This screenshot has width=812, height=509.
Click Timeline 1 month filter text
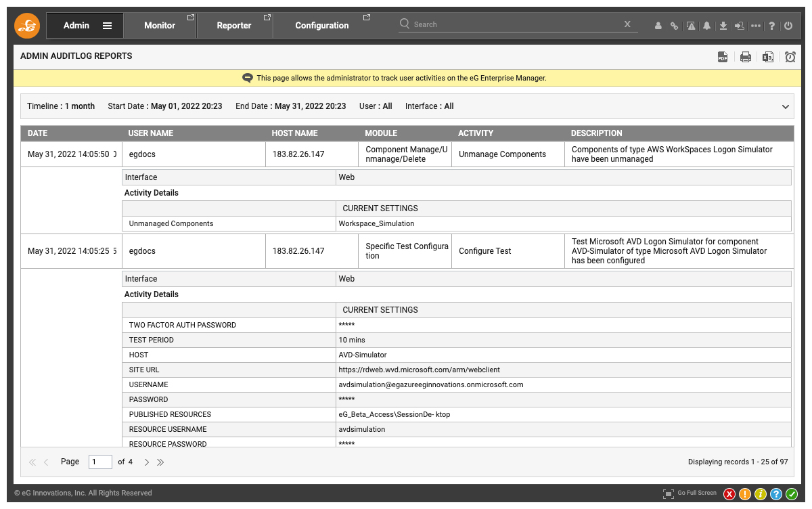61,106
